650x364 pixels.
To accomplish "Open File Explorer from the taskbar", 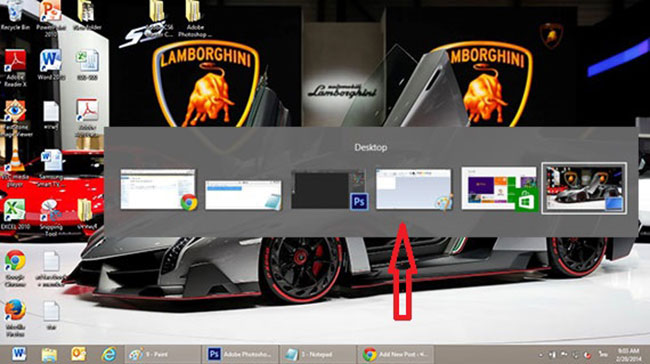I will 49,354.
